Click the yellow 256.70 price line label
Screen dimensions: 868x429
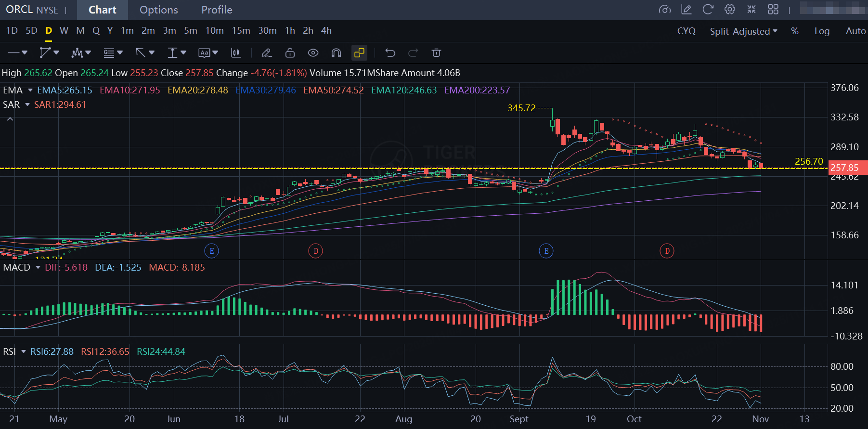808,162
